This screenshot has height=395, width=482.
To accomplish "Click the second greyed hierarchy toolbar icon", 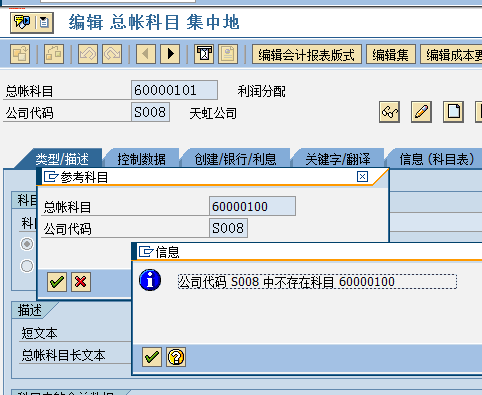I will [x=54, y=54].
